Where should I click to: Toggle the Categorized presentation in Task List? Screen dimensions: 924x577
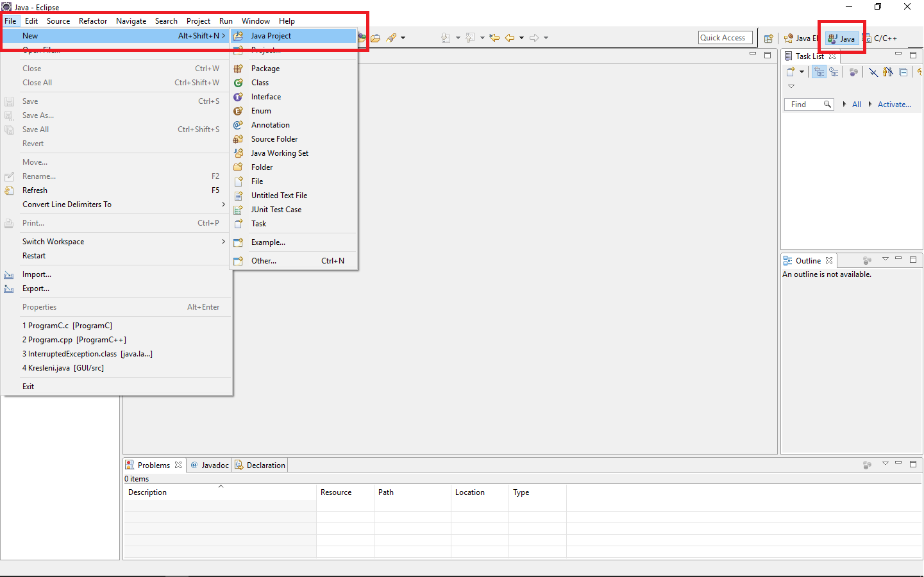point(819,71)
